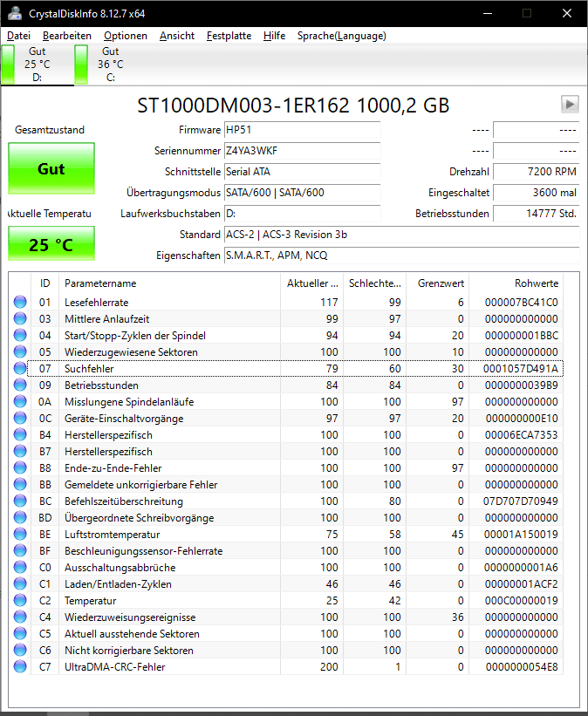Screen dimensions: 588x716
Task: Select the D: drive tab
Action: pyautogui.click(x=37, y=65)
